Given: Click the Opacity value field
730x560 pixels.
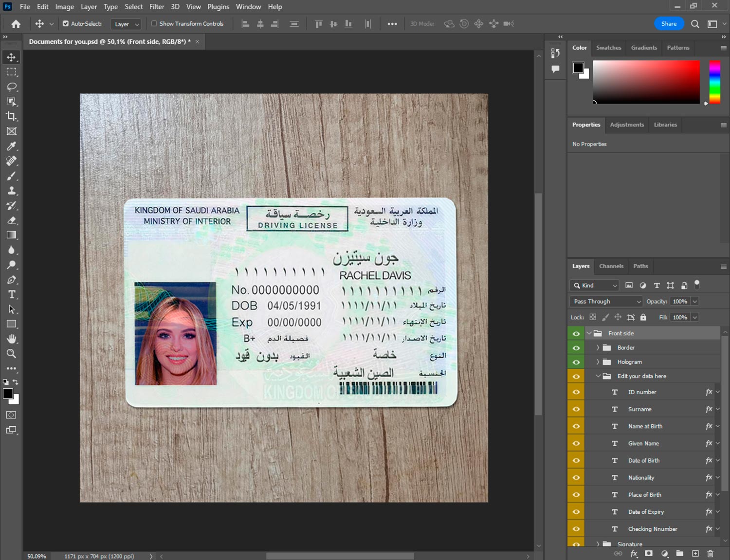Looking at the screenshot, I should click(680, 302).
